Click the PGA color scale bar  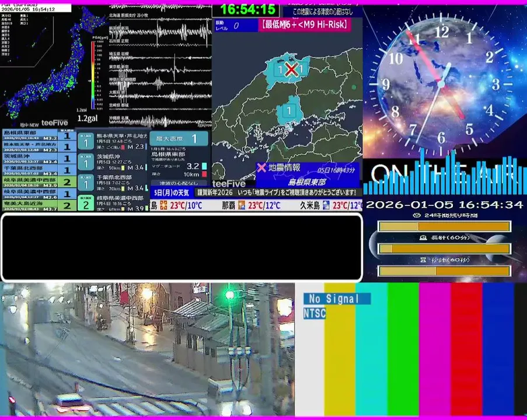(93, 75)
